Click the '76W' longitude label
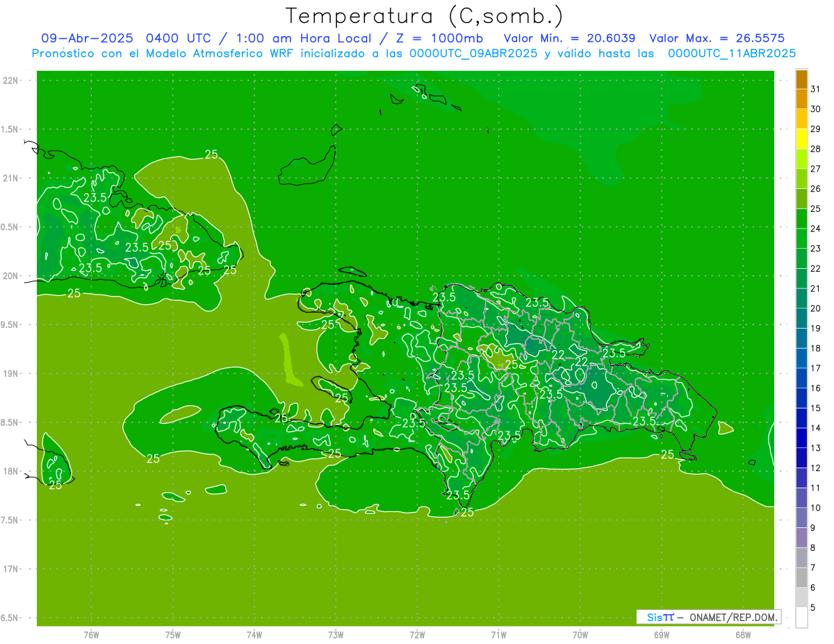The image size is (834, 644). click(x=91, y=634)
